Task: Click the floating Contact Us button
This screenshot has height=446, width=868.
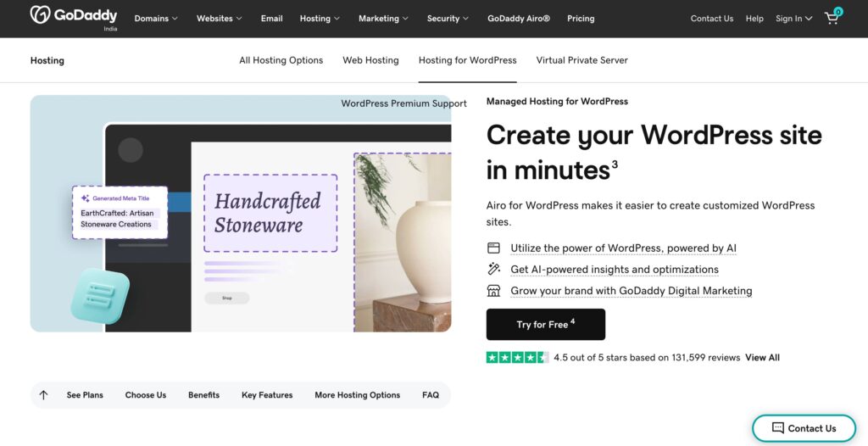Action: (804, 427)
